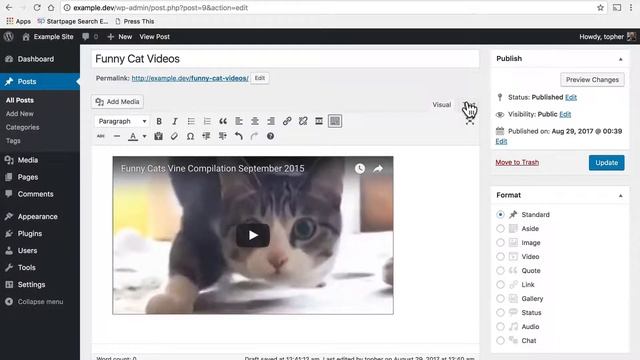Toggle the toolbar kitchen sink
The image size is (640, 360).
point(335,121)
